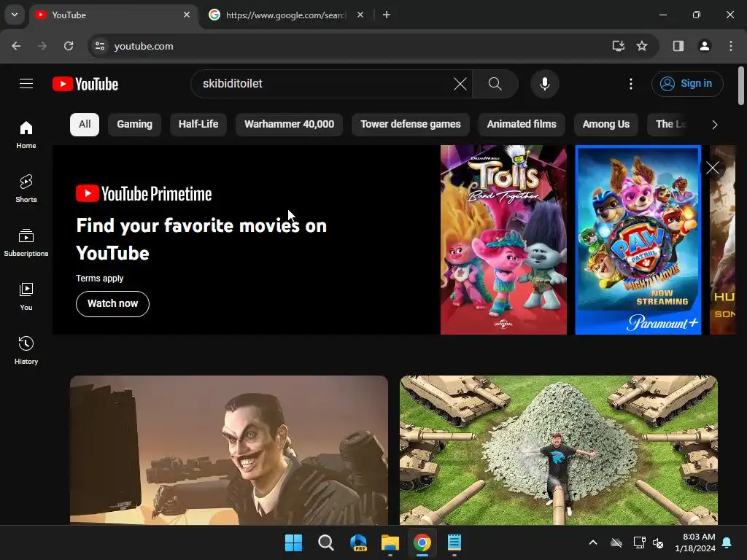Click Terms apply text

(x=99, y=279)
